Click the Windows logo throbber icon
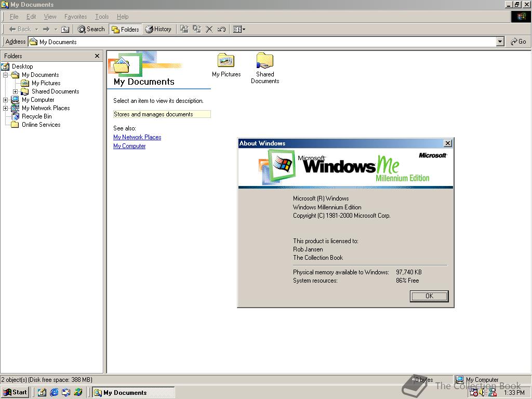This screenshot has width=532, height=399. [521, 17]
